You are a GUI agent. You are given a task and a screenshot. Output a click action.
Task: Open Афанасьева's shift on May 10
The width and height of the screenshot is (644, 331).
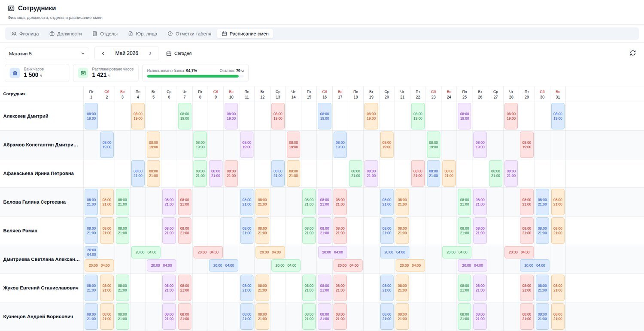(x=231, y=174)
